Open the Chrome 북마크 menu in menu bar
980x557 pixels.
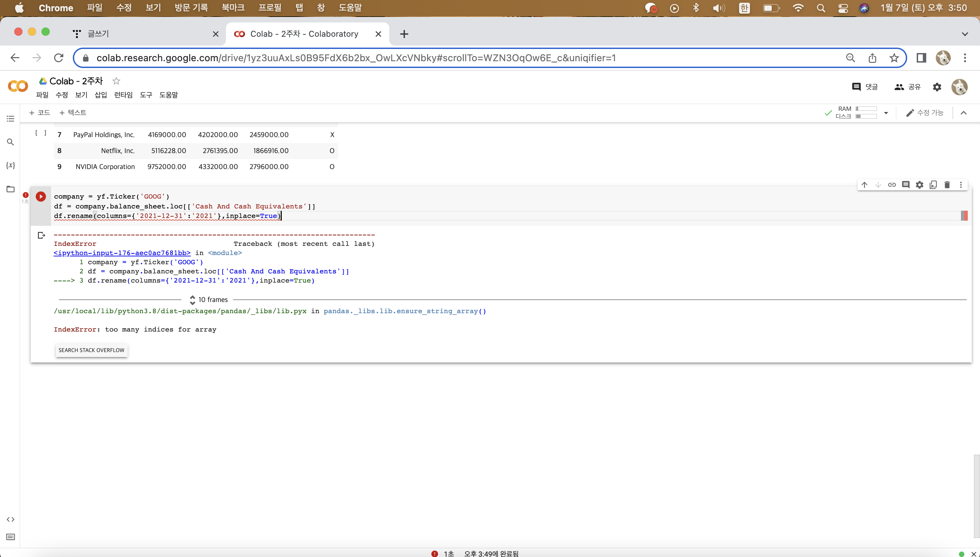pyautogui.click(x=233, y=8)
